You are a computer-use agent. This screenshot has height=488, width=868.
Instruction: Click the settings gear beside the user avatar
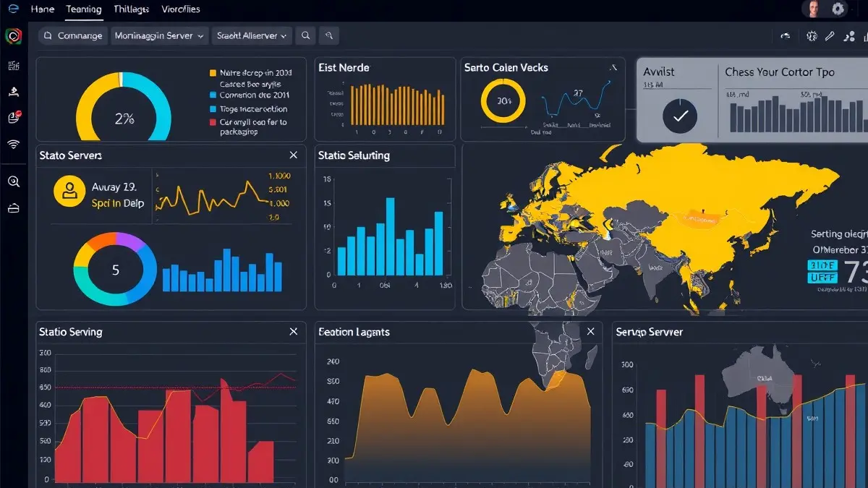point(838,9)
